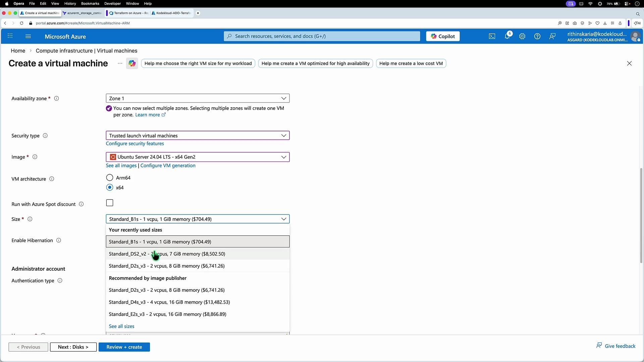
Task: Show info tooltip for Availability zone
Action: [x=57, y=99]
